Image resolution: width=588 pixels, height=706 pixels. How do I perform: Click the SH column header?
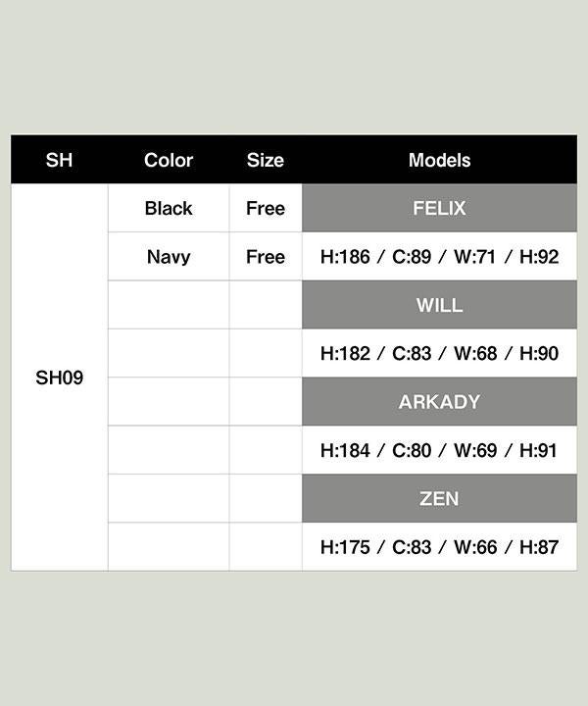(60, 160)
